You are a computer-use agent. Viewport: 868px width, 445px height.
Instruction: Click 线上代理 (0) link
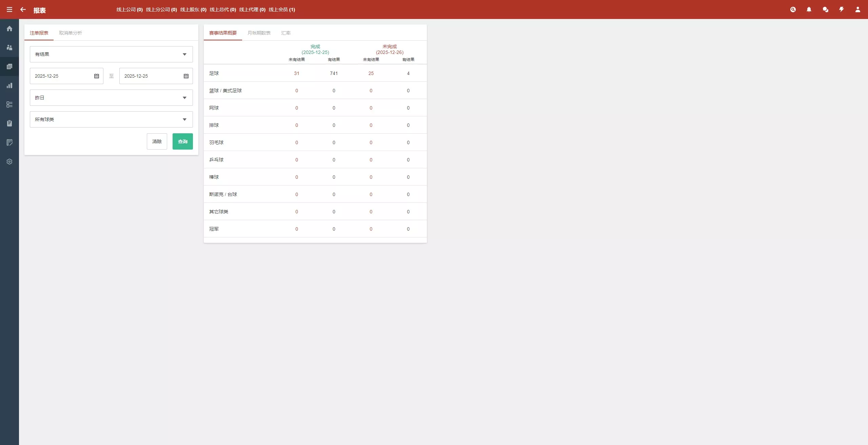point(252,9)
